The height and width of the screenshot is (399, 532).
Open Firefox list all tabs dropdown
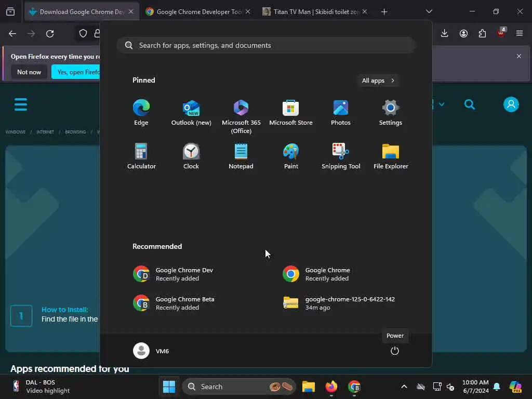429,11
